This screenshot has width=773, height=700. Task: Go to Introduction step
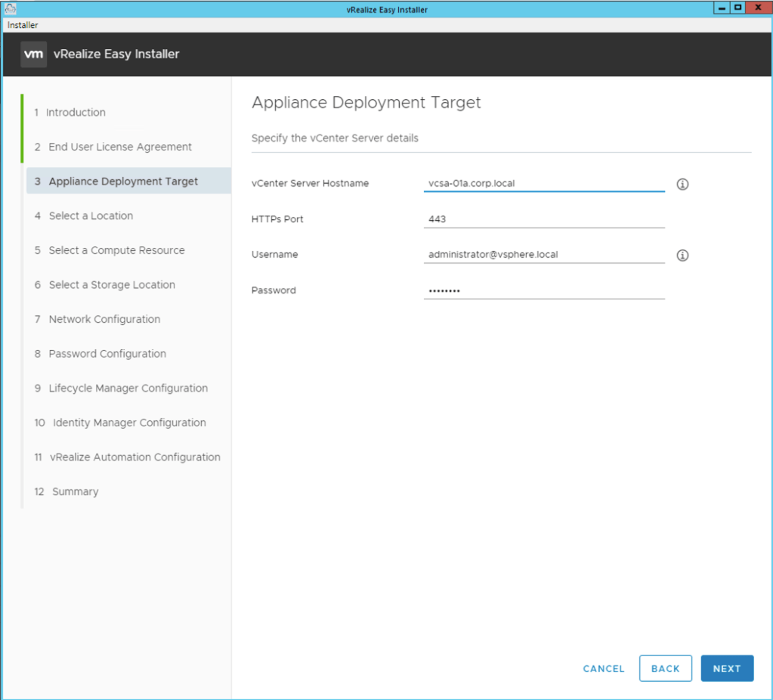coord(76,113)
